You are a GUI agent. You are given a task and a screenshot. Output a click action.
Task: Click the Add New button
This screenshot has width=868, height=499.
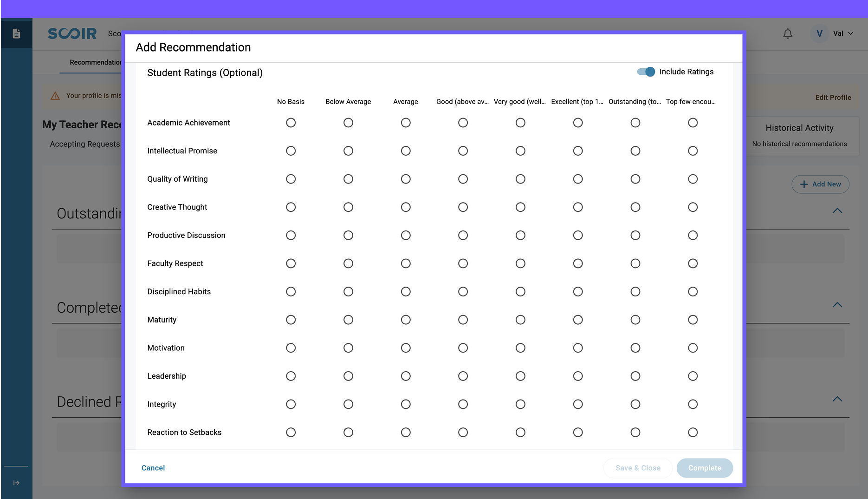pyautogui.click(x=820, y=184)
